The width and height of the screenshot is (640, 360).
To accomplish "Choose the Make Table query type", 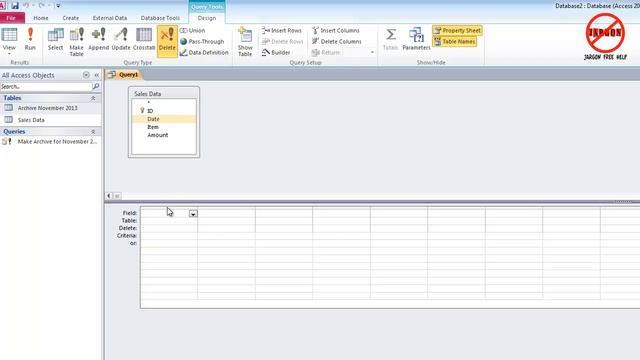I will coord(76,42).
